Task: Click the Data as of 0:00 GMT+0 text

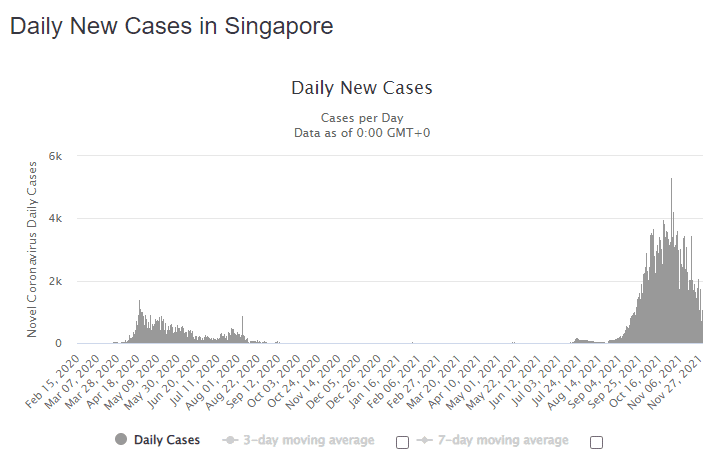Action: [361, 132]
